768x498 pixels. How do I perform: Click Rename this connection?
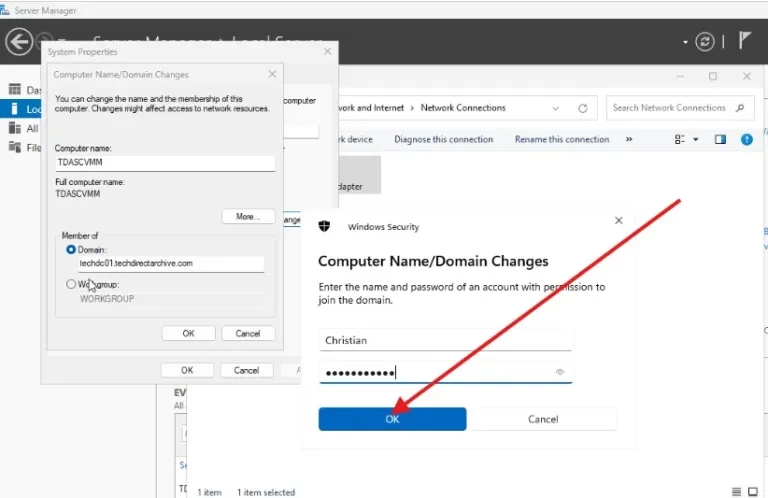(x=562, y=140)
